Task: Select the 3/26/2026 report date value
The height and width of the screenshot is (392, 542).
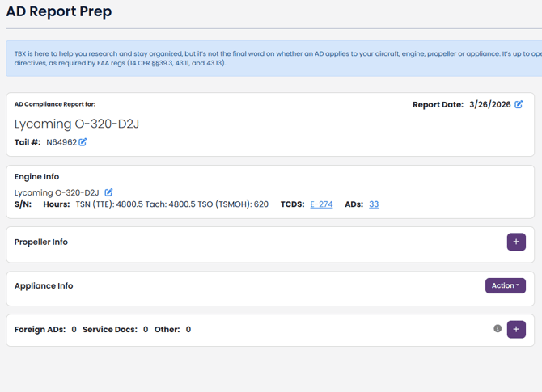Action: (x=489, y=104)
